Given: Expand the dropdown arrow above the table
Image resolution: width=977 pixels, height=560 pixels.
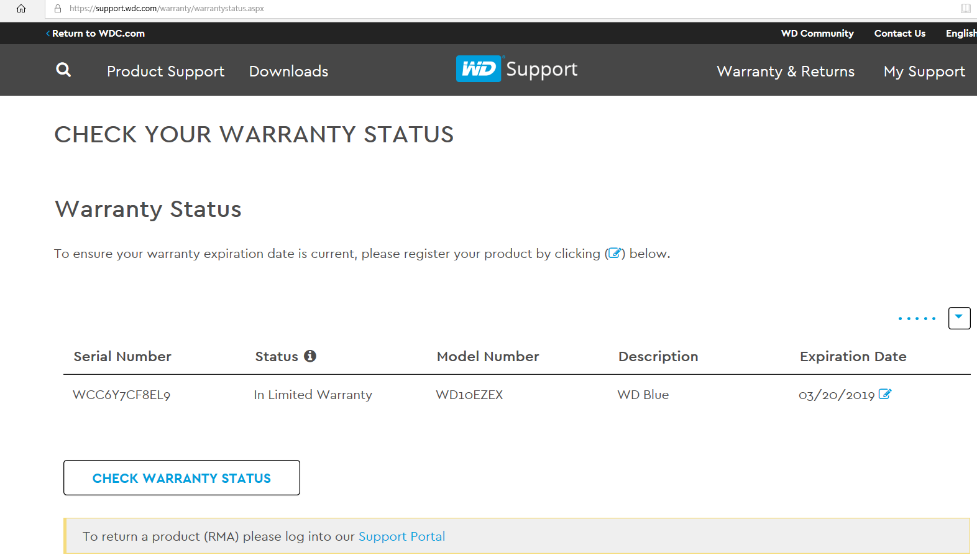Looking at the screenshot, I should click(x=959, y=318).
